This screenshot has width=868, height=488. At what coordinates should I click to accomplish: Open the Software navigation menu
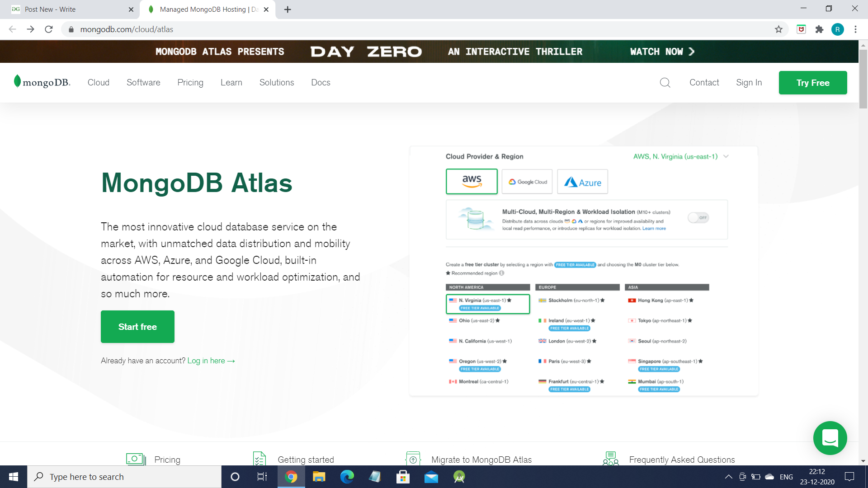click(143, 83)
